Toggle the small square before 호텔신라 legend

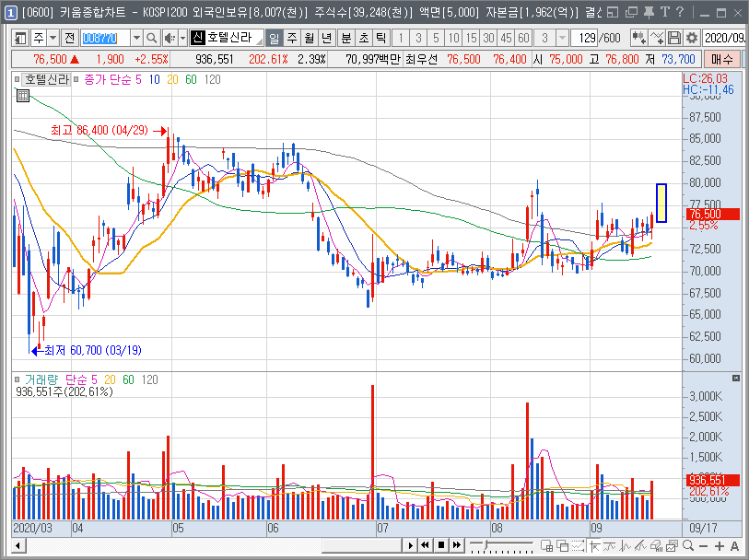[x=17, y=79]
